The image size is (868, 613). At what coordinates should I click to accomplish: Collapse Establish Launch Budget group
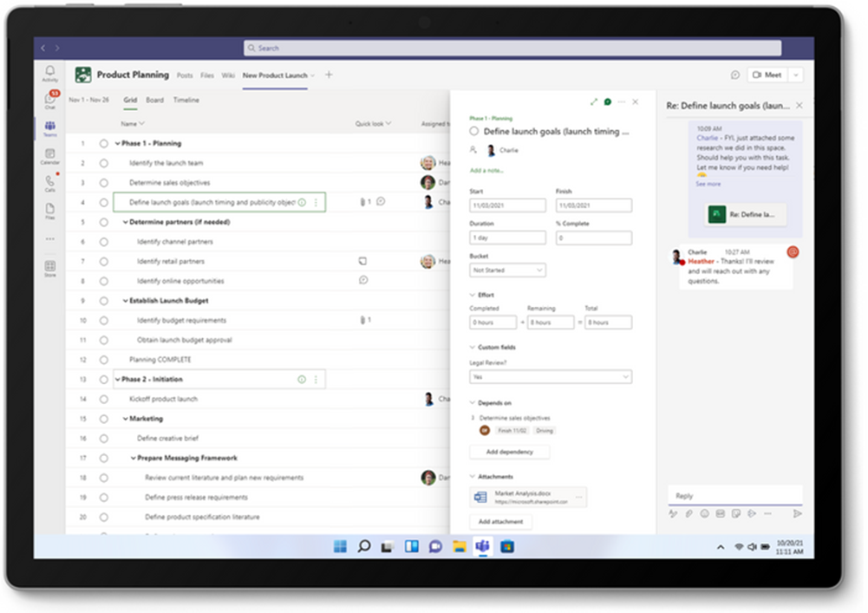(x=125, y=301)
